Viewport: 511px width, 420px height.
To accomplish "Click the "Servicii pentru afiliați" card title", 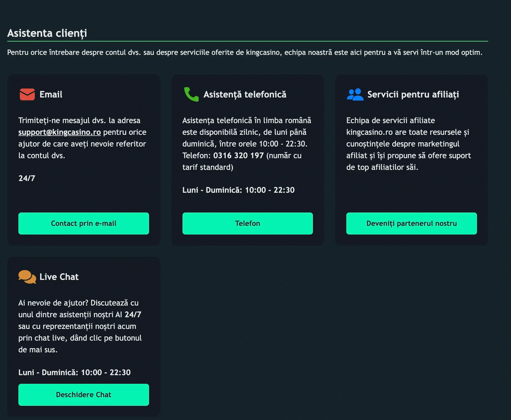I will click(413, 94).
